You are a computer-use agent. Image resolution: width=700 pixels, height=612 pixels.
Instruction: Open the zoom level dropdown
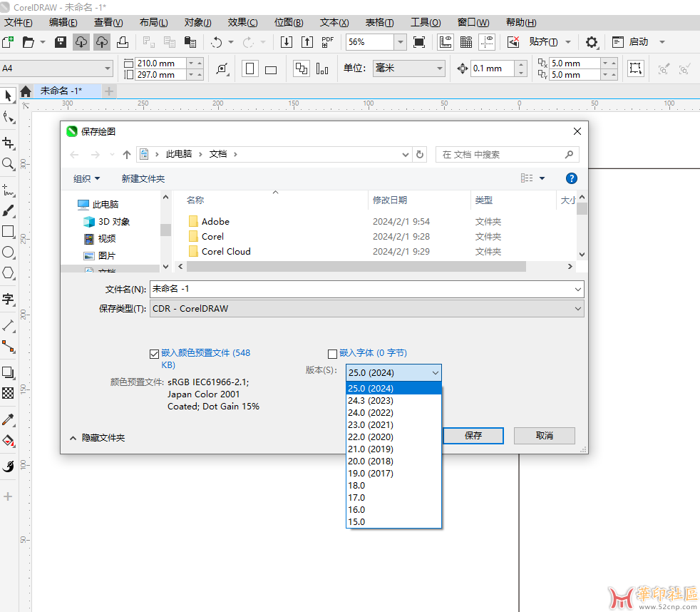pos(401,42)
